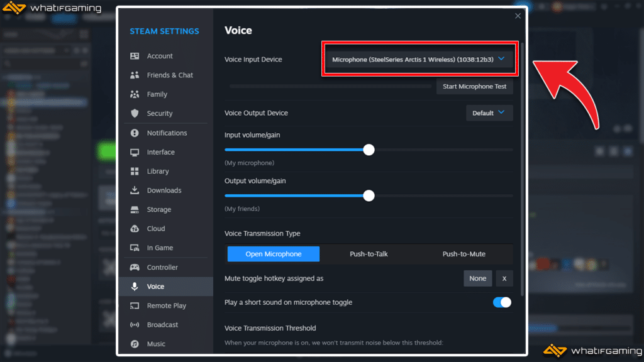Click the Library grid icon
The width and height of the screenshot is (644, 362).
[x=135, y=171]
